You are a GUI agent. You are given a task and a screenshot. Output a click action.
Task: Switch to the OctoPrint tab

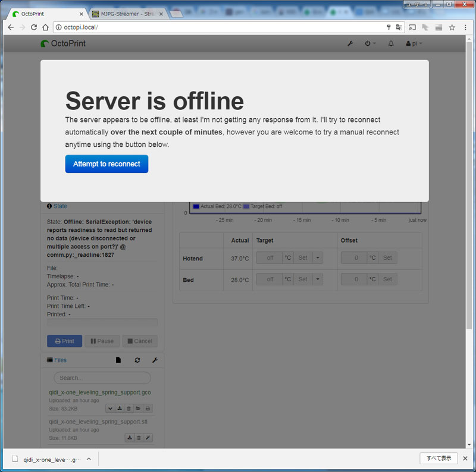[46, 14]
